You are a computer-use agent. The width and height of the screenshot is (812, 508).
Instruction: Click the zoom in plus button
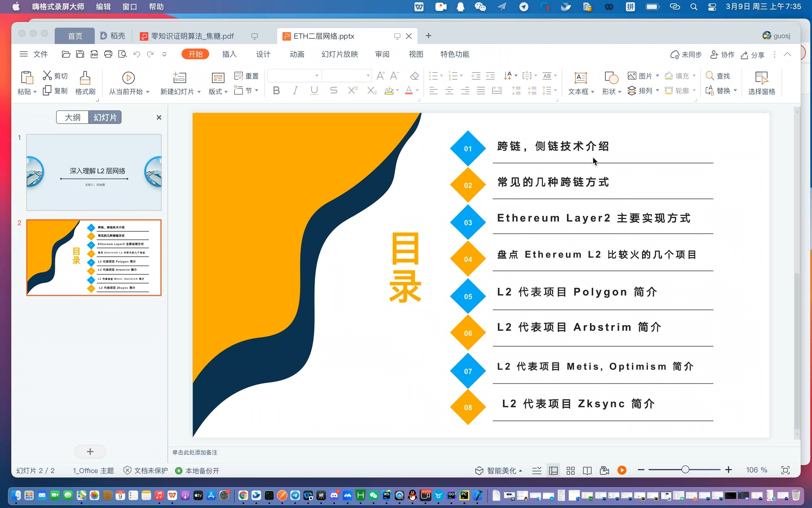click(x=729, y=470)
